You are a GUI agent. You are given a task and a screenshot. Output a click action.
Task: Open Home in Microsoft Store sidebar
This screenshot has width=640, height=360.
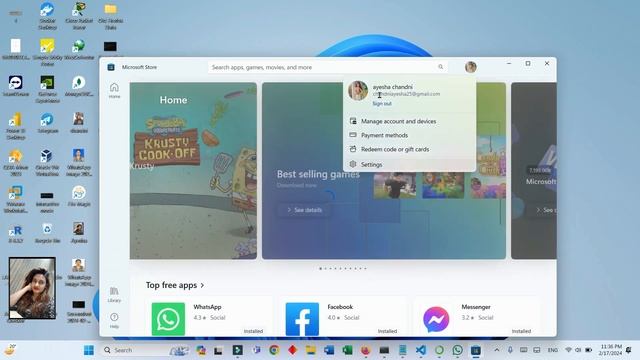pos(114,90)
